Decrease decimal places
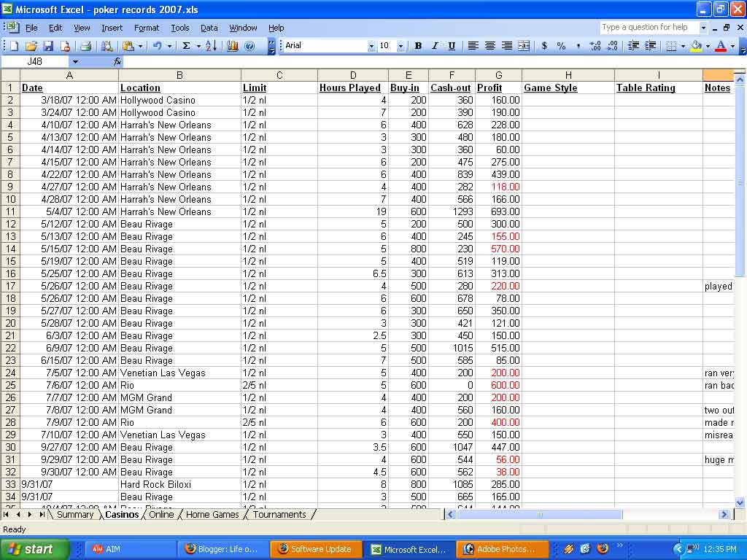This screenshot has height=560, width=747. click(x=613, y=46)
